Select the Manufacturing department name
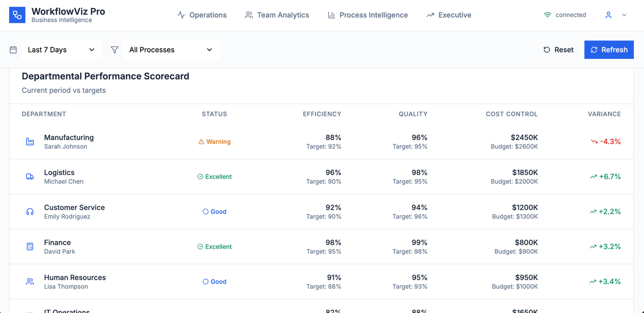The image size is (644, 313). click(x=69, y=137)
